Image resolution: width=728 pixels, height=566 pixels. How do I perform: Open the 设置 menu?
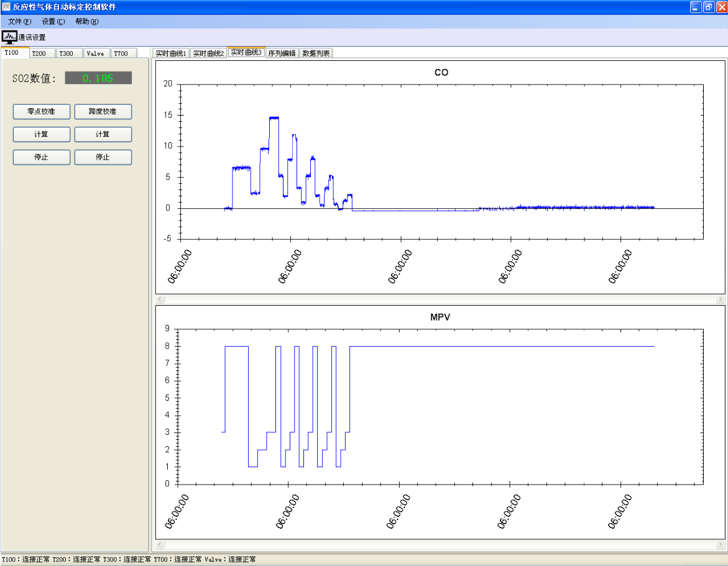pos(53,22)
